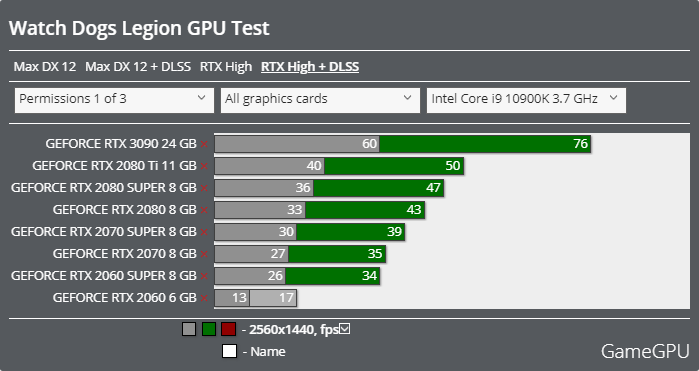Switch to Max DX 12 tab
This screenshot has height=371, width=699.
point(45,66)
